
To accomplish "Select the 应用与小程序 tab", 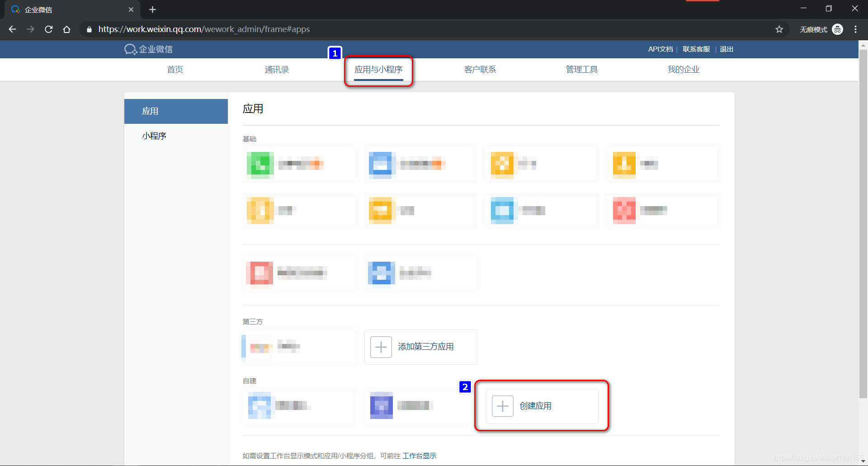I will tap(378, 70).
